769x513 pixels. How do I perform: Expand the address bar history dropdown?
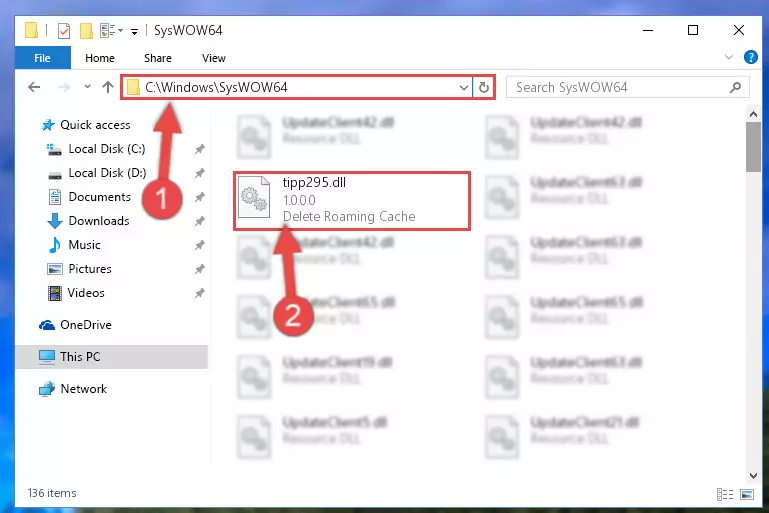coord(463,88)
